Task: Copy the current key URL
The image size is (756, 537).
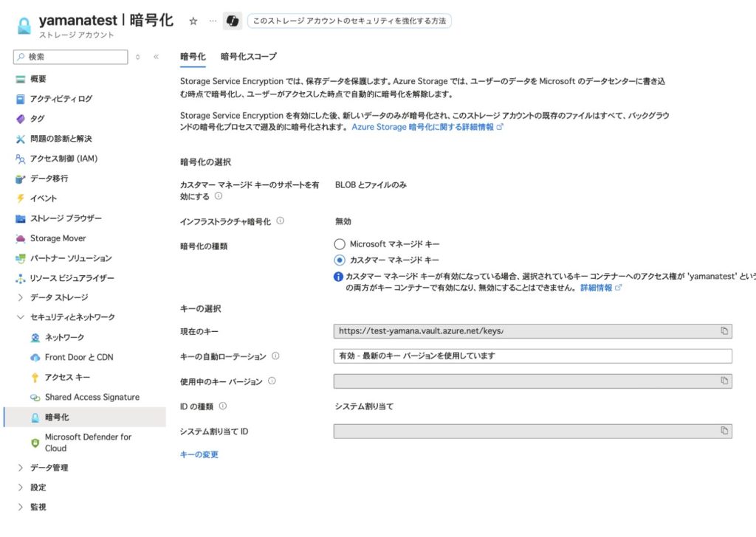Action: click(724, 331)
